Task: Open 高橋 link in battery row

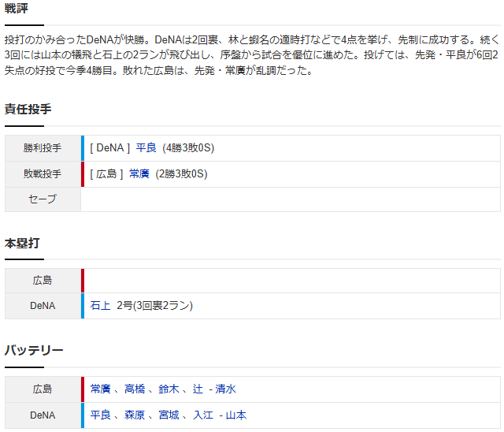Action: click(135, 389)
